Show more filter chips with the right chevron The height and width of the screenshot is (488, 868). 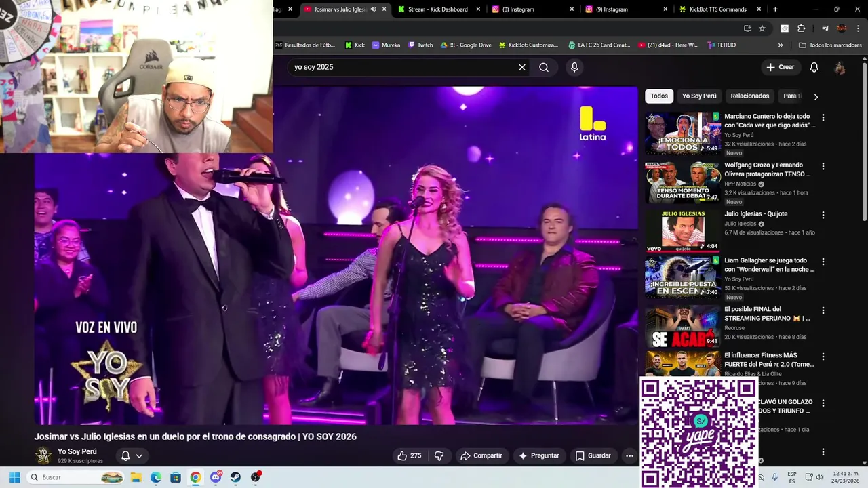[816, 97]
